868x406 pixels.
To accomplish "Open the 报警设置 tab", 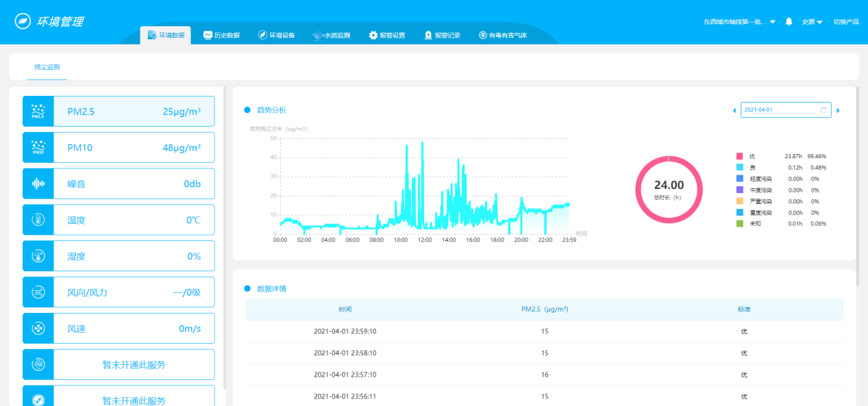I will point(386,35).
